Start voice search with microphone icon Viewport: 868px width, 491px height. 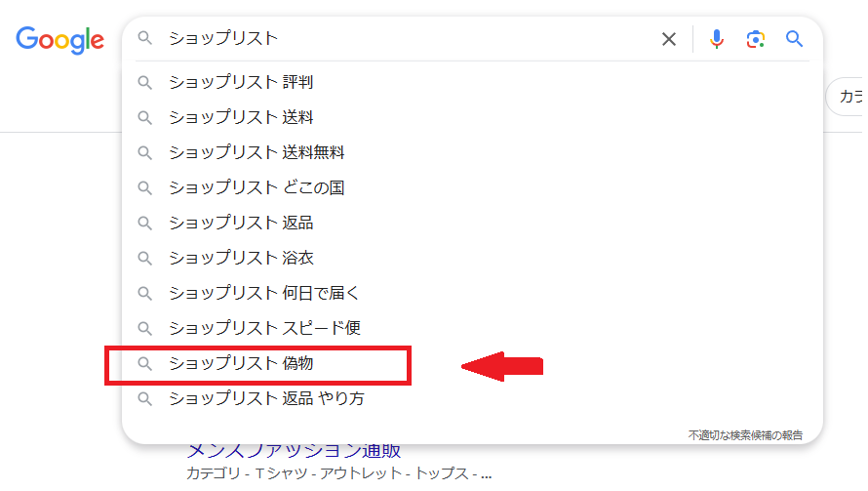tap(717, 39)
